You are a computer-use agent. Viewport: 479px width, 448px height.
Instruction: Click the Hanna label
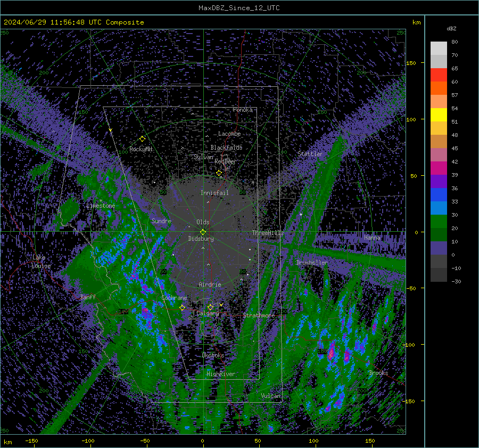[x=372, y=237]
